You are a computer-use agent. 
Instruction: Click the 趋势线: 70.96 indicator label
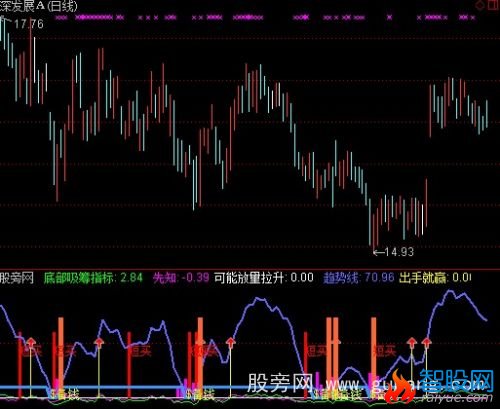[359, 278]
